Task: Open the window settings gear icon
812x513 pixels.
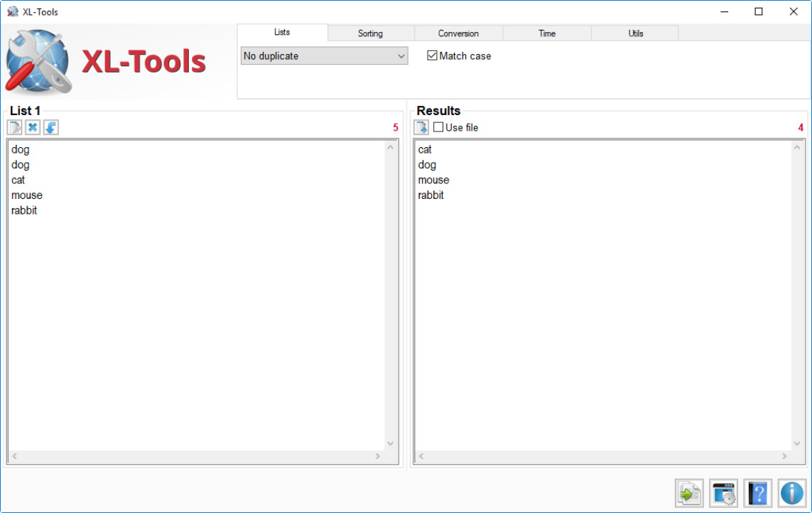Action: point(723,493)
